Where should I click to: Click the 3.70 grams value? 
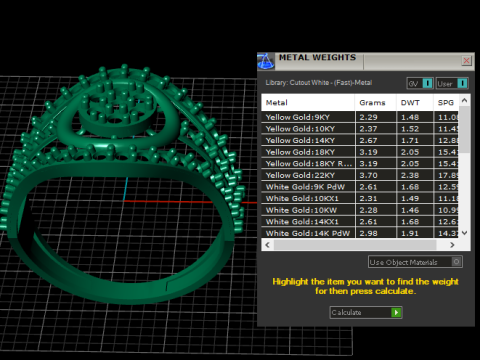pyautogui.click(x=368, y=175)
